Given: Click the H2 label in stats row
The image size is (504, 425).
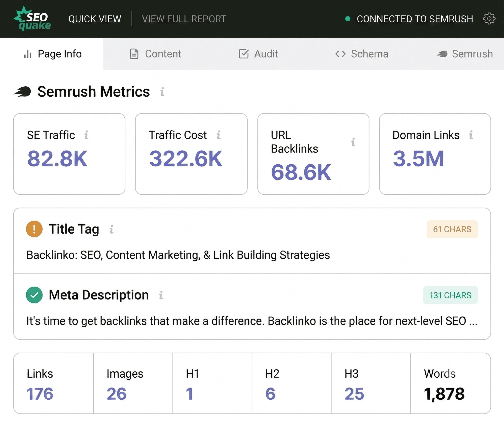Looking at the screenshot, I should click(x=272, y=374).
